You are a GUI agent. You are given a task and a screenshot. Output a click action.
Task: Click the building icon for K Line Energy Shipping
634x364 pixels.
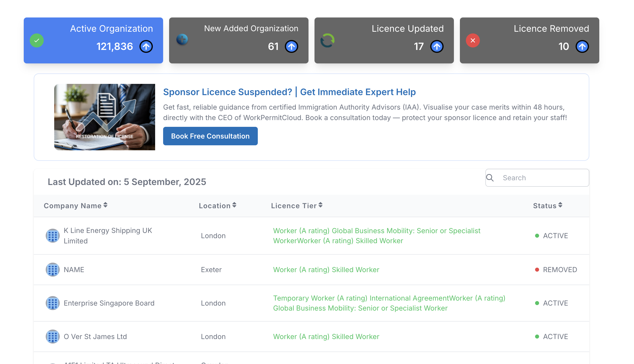click(x=52, y=235)
